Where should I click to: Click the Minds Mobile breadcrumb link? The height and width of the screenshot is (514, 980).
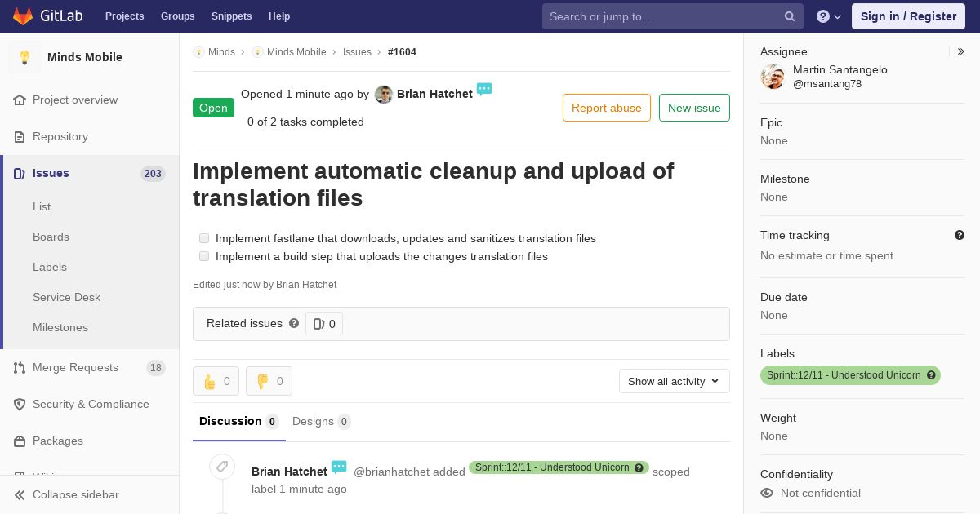[x=296, y=51]
